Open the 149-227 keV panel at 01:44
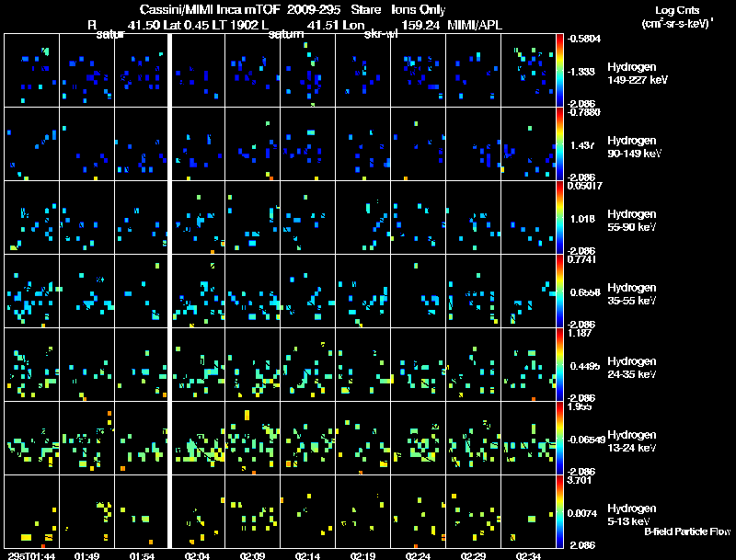The image size is (736, 560). (x=31, y=70)
